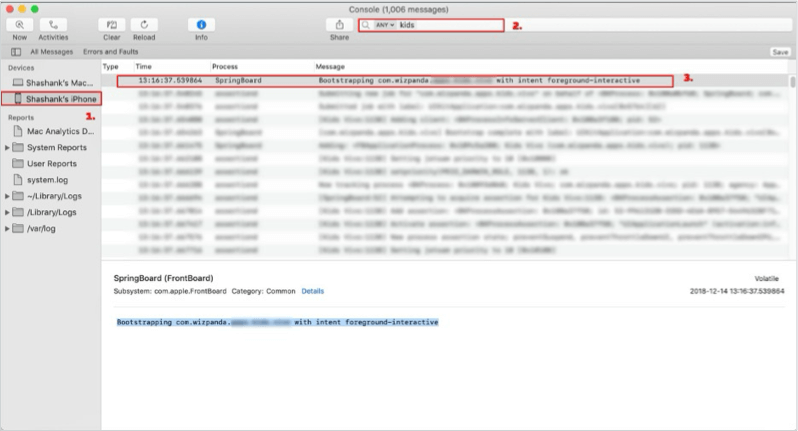This screenshot has width=798, height=431.
Task: Switch to Errors and Faults filter
Action: pyautogui.click(x=110, y=52)
